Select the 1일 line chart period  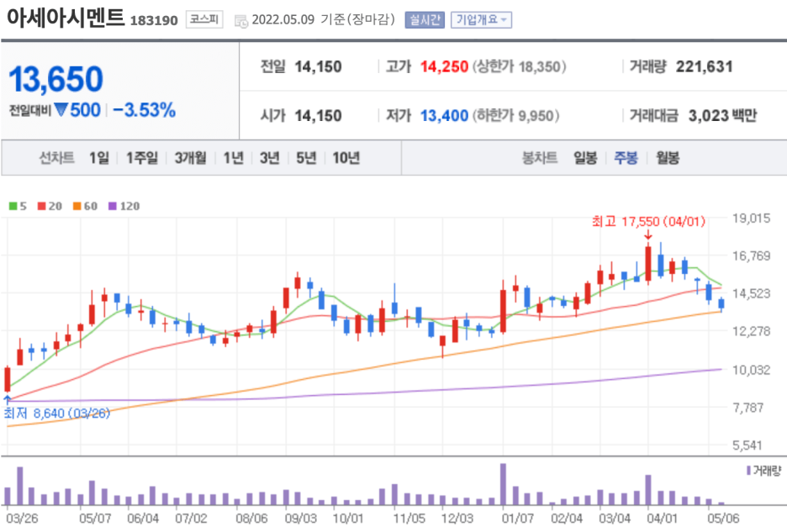point(99,158)
